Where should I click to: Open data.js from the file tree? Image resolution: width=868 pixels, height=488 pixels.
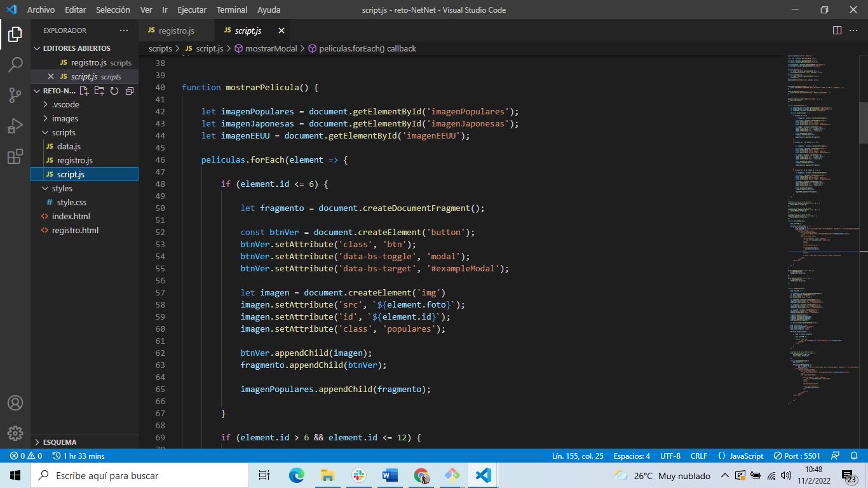pos(84,147)
